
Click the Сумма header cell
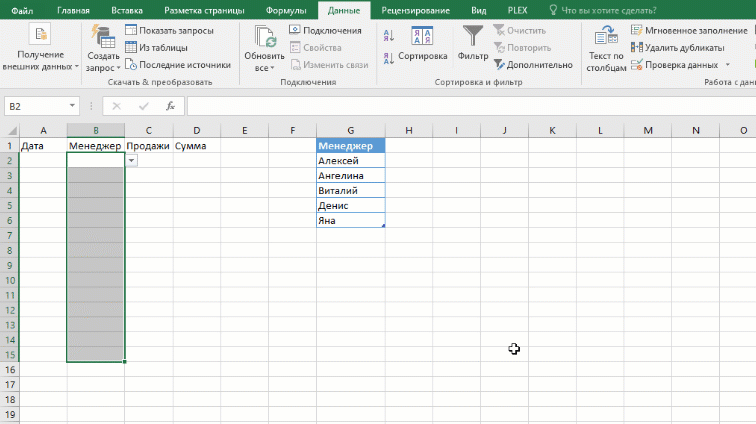pyautogui.click(x=197, y=146)
